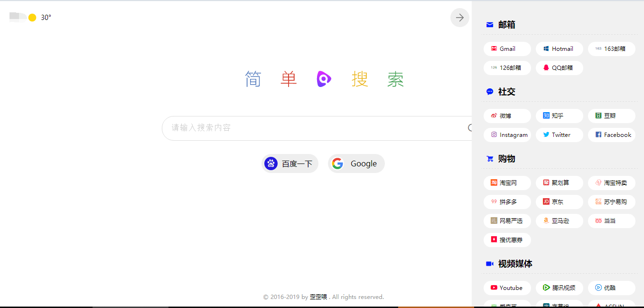This screenshot has height=308, width=644.
Task: Click the 邮箱 section heading
Action: click(507, 25)
